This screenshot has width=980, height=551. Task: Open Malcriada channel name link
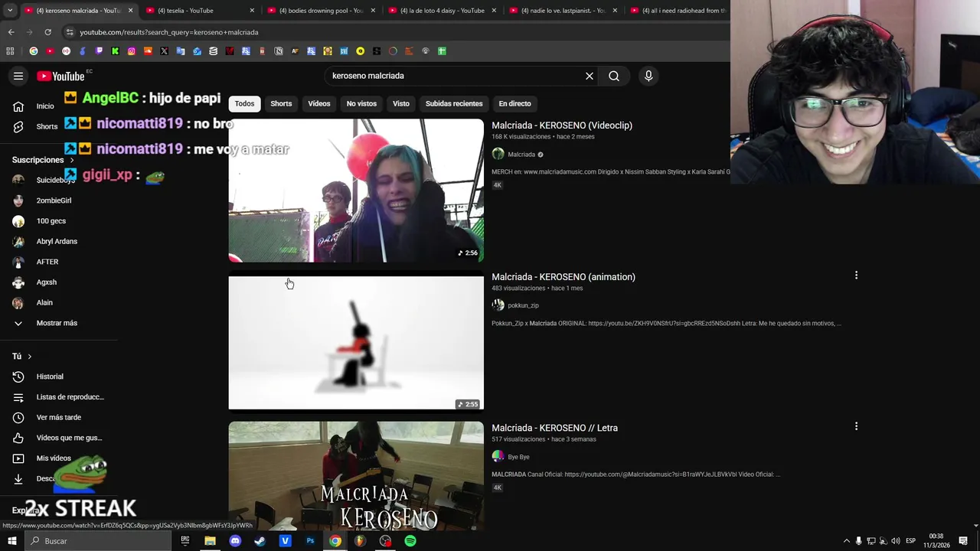(521, 155)
